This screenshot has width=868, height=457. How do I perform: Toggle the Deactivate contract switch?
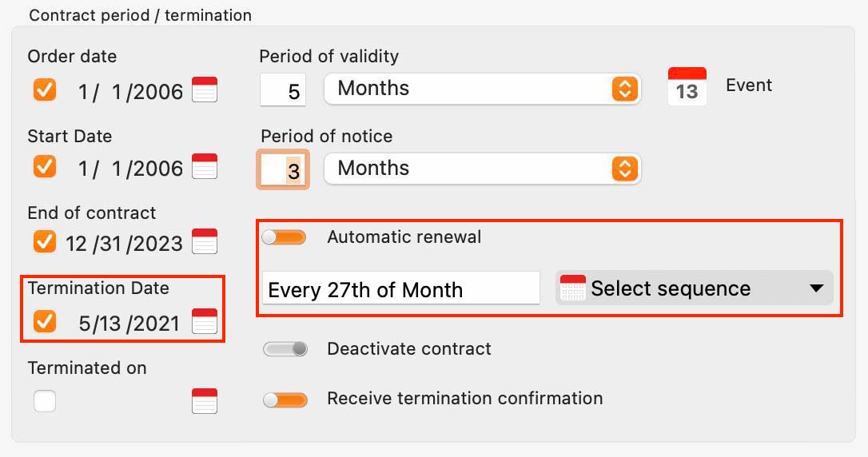pyautogui.click(x=285, y=349)
